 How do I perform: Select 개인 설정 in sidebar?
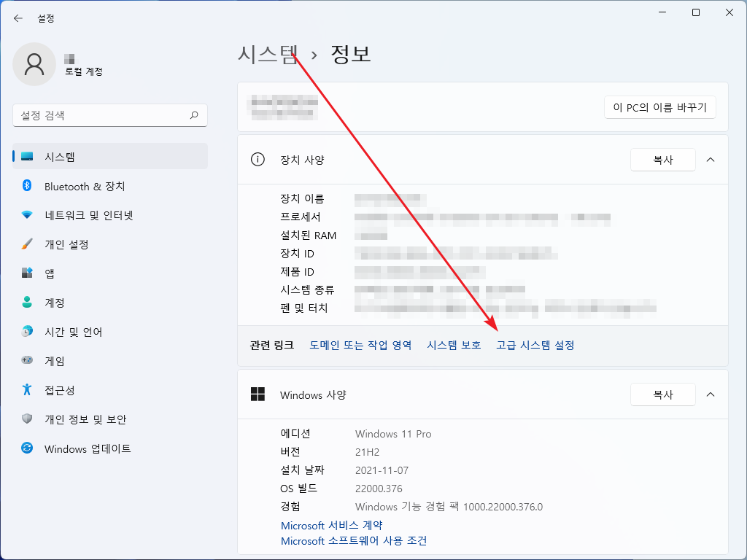[110, 244]
